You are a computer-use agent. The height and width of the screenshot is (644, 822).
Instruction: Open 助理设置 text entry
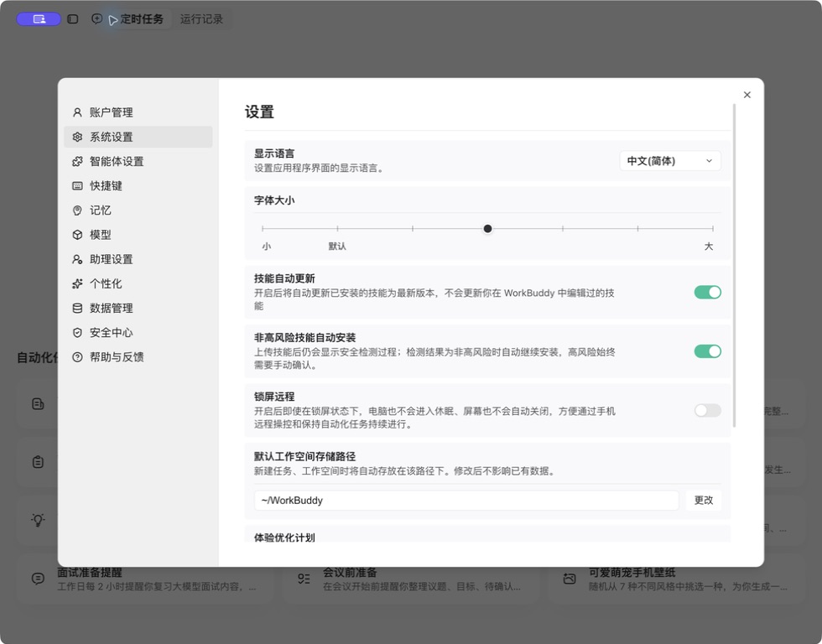pos(111,259)
